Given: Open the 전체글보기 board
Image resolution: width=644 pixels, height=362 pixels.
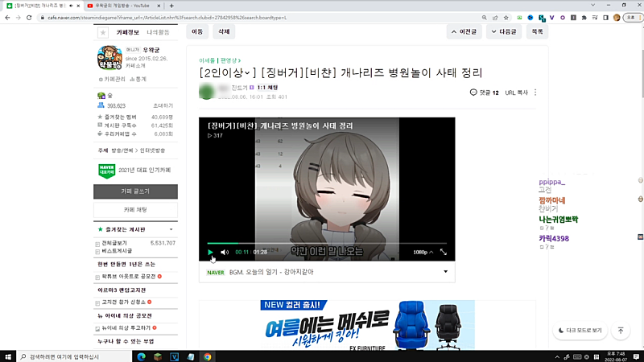Looking at the screenshot, I should point(114,243).
